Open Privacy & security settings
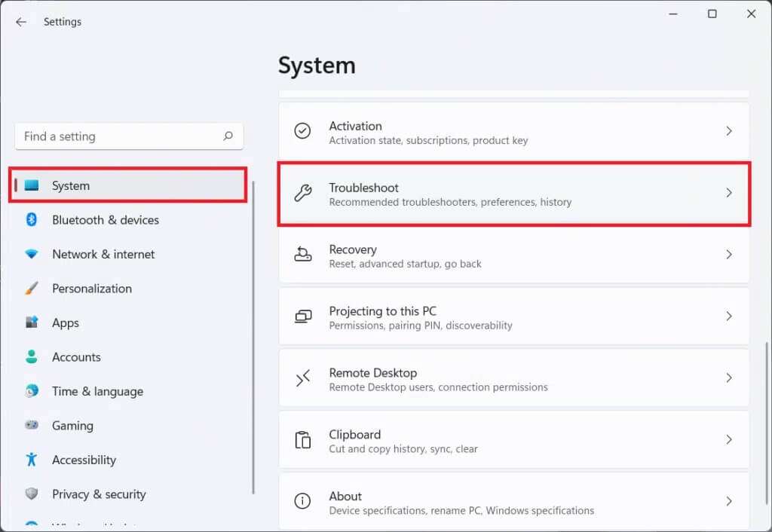Screen dimensions: 772x532 (99, 494)
